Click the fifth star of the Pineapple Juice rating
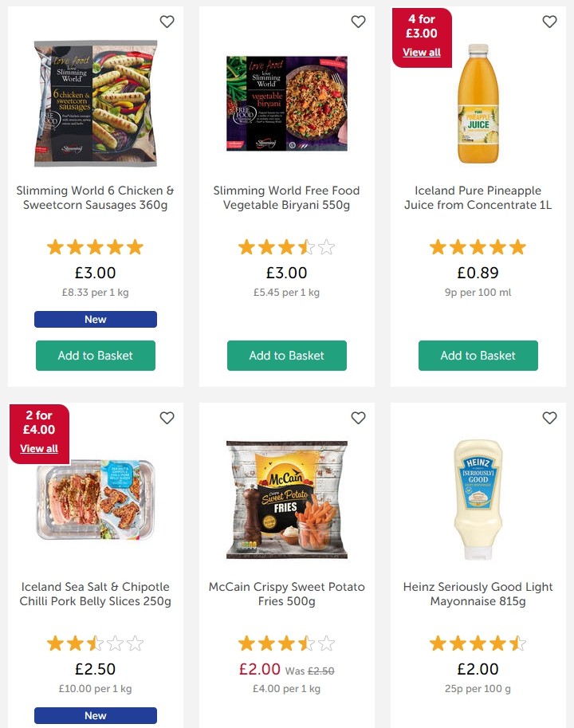This screenshot has height=728, width=574. coord(517,247)
